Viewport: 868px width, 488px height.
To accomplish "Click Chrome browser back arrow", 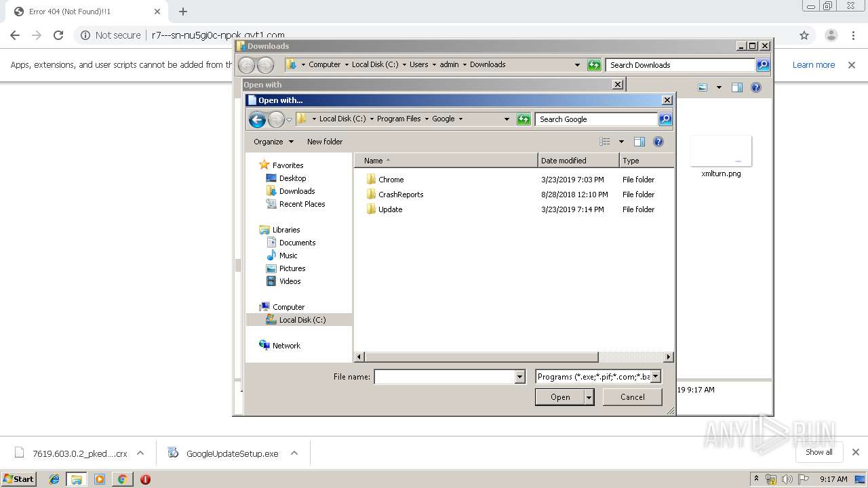I will pyautogui.click(x=15, y=35).
